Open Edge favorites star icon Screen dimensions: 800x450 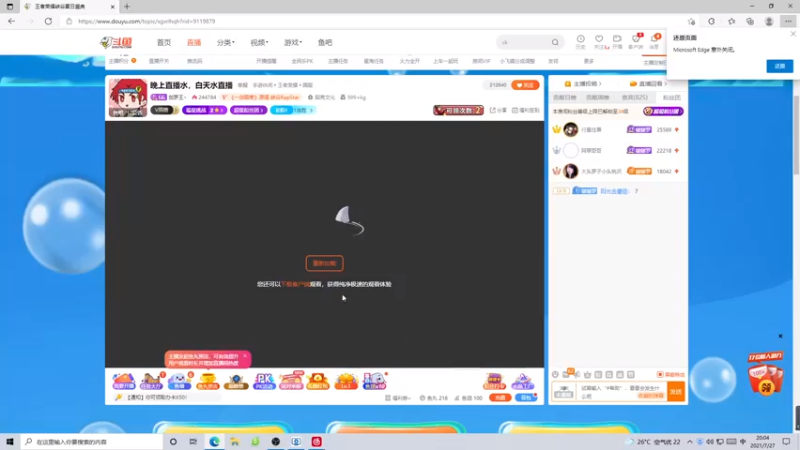(x=731, y=21)
